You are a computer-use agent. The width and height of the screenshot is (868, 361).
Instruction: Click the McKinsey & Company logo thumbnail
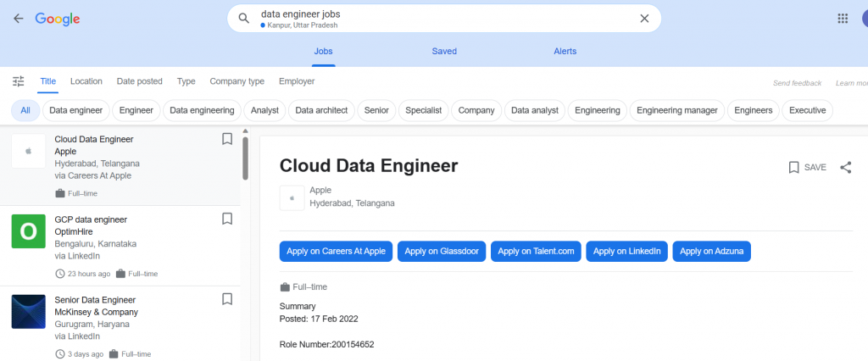pos(28,311)
